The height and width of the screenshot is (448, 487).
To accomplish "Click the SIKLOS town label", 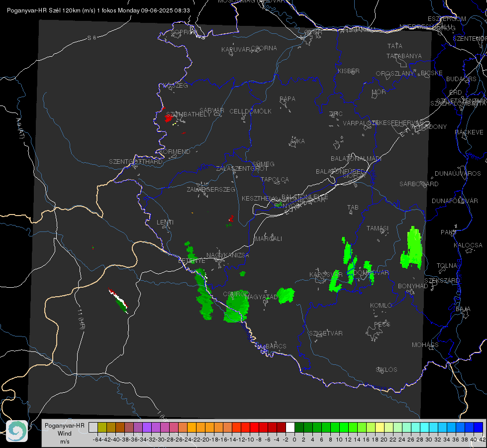I will 387,370.
